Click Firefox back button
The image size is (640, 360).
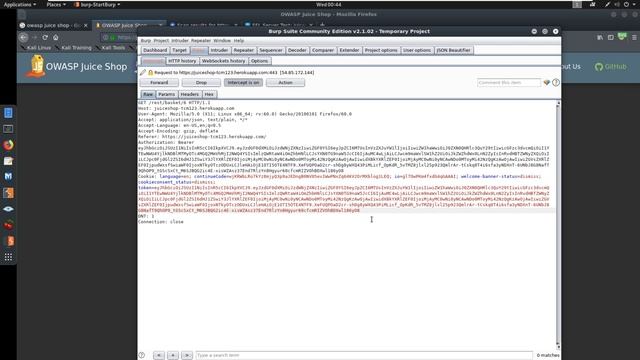[24, 37]
